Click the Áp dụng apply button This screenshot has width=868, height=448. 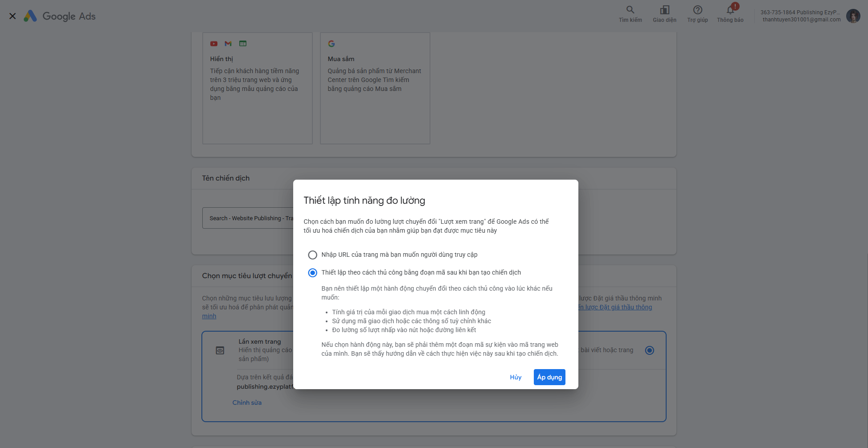click(549, 377)
